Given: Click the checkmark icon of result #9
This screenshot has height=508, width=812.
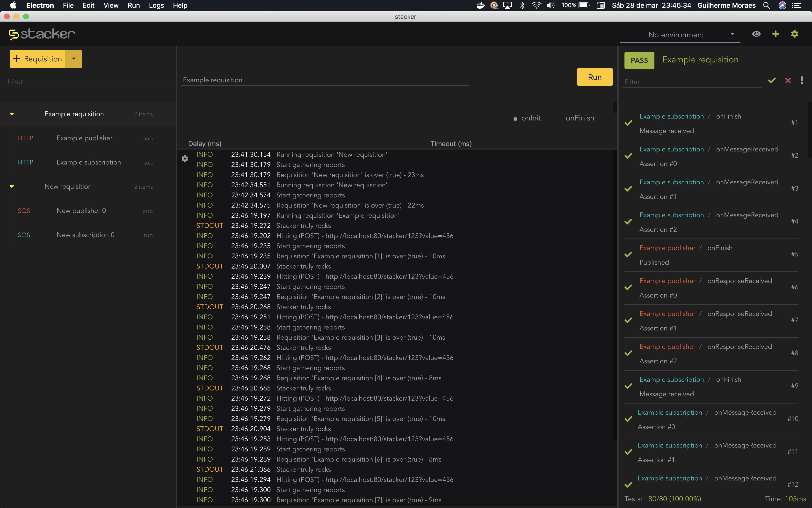Looking at the screenshot, I should point(629,386).
